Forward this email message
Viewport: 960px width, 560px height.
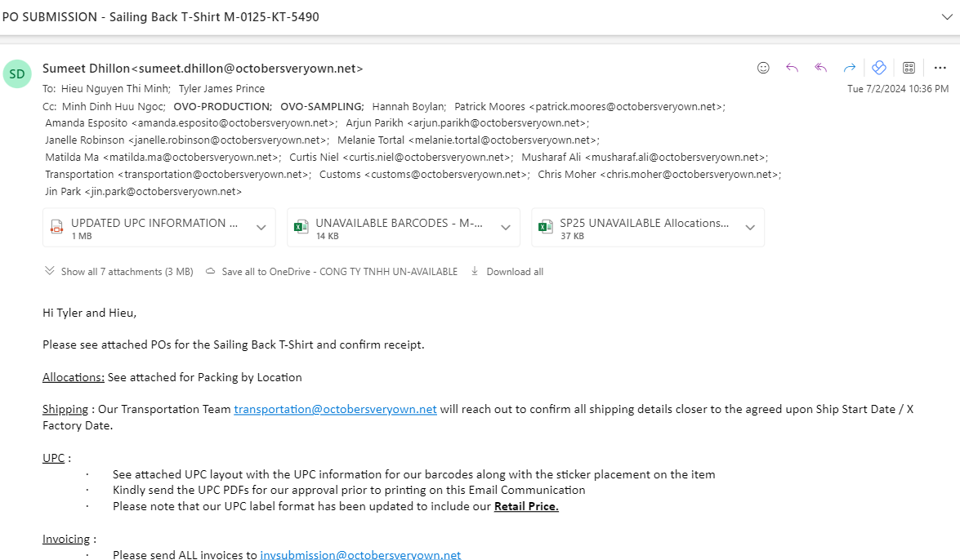[849, 68]
